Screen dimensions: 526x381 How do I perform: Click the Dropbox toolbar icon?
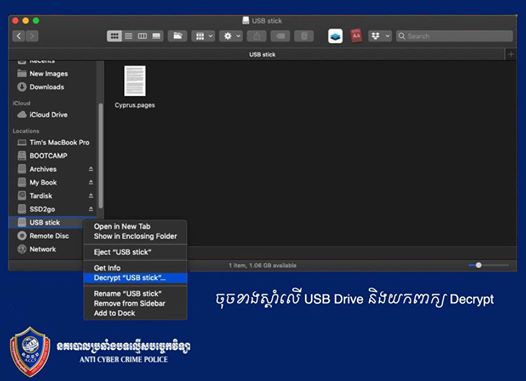point(375,36)
